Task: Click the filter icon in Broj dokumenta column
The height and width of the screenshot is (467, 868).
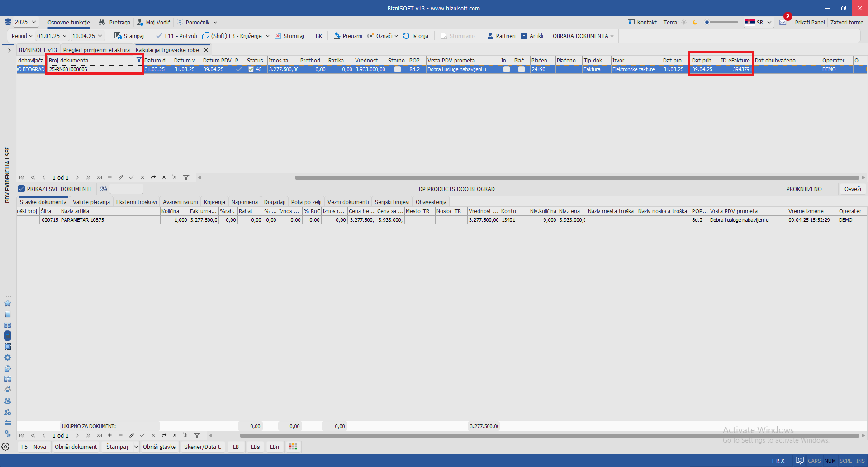Action: pyautogui.click(x=139, y=60)
